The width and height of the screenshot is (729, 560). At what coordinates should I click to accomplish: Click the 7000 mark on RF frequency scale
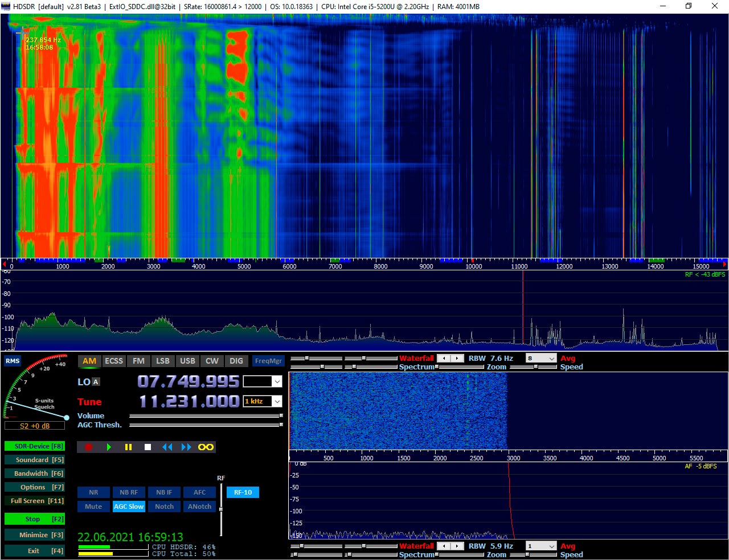pyautogui.click(x=335, y=266)
